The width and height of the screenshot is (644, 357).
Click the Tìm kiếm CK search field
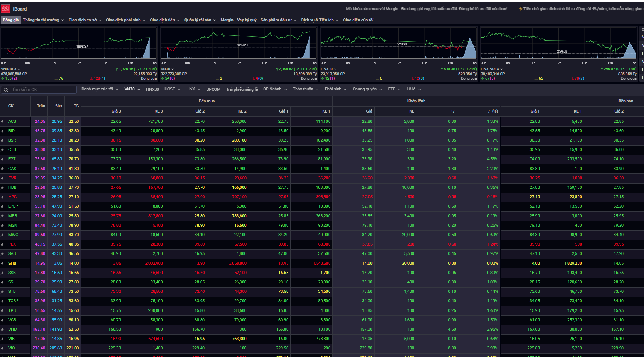click(x=39, y=90)
